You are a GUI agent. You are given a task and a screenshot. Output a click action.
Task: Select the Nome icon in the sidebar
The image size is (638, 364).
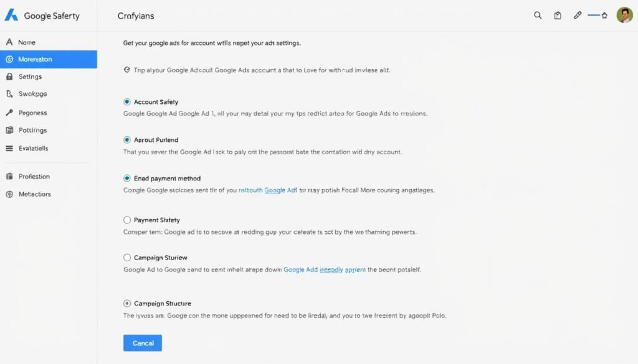pos(9,42)
